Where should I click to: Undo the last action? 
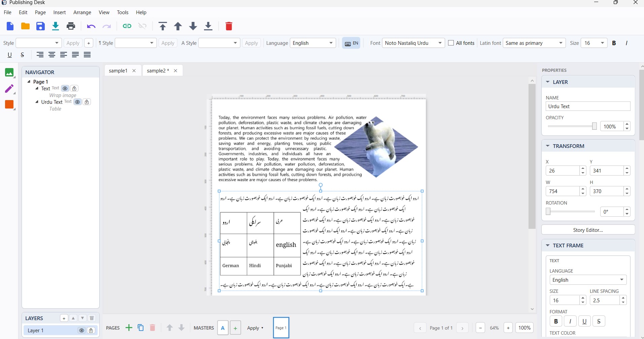[91, 26]
